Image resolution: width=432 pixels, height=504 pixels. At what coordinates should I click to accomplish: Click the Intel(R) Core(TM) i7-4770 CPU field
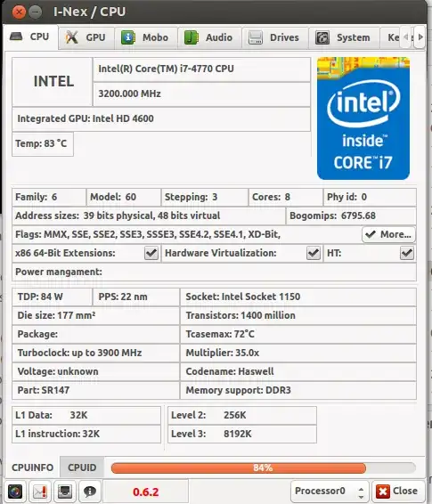click(201, 69)
